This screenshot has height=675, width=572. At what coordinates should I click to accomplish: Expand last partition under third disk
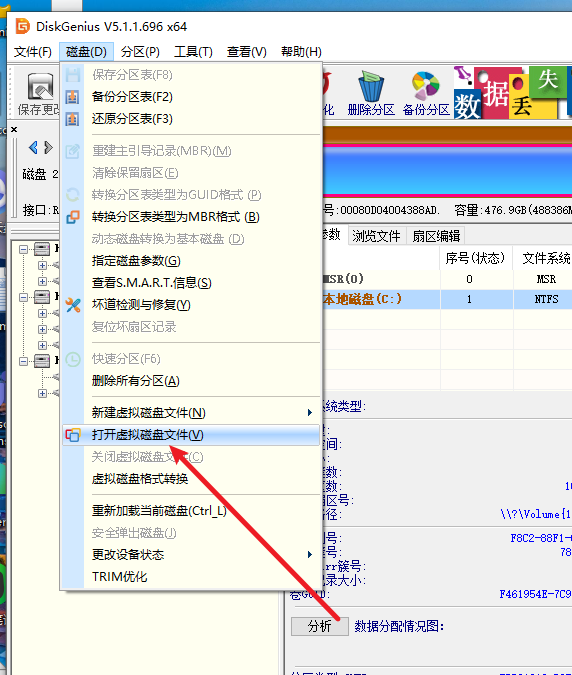[42, 393]
